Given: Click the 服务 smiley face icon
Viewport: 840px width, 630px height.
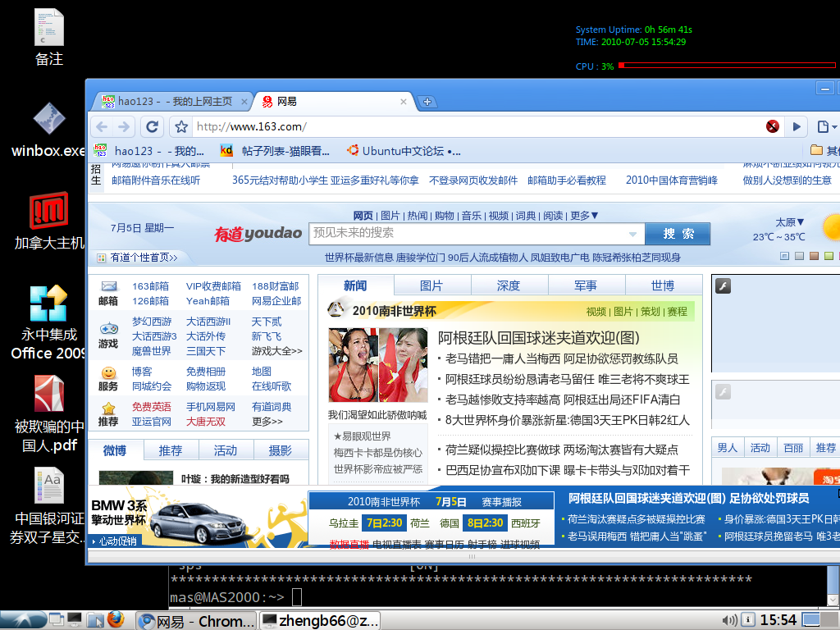Looking at the screenshot, I should point(109,372).
